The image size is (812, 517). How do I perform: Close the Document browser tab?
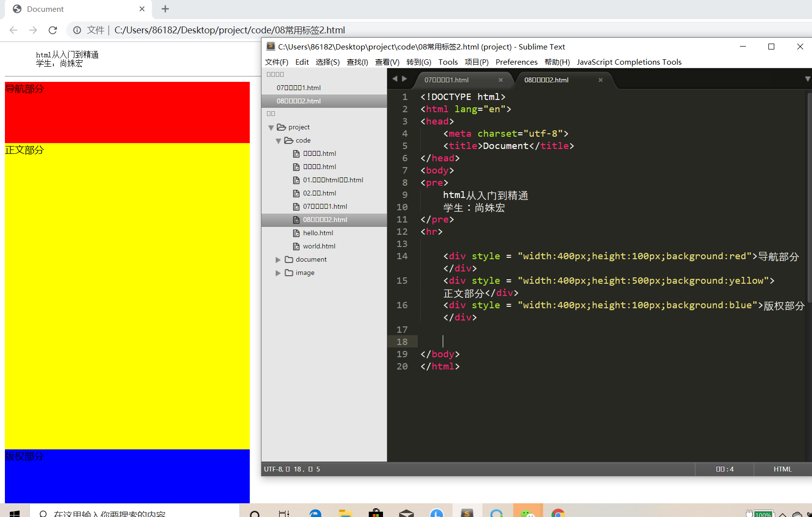coord(142,9)
